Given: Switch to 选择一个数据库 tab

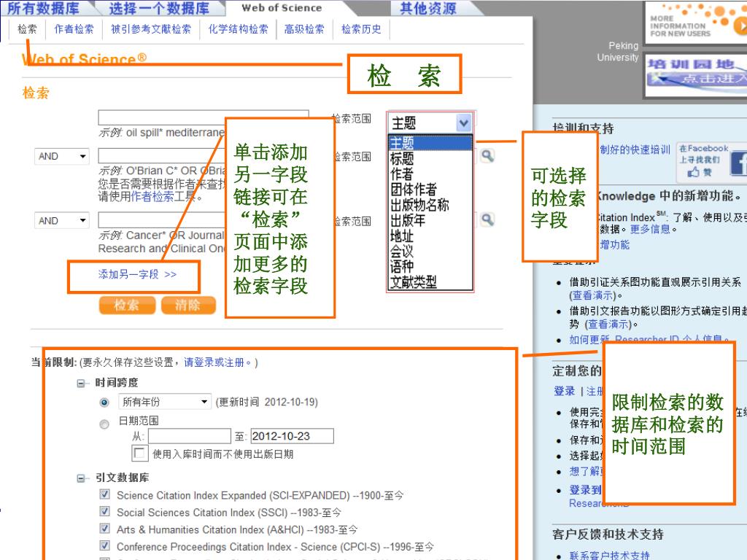Looking at the screenshot, I should pyautogui.click(x=159, y=7).
